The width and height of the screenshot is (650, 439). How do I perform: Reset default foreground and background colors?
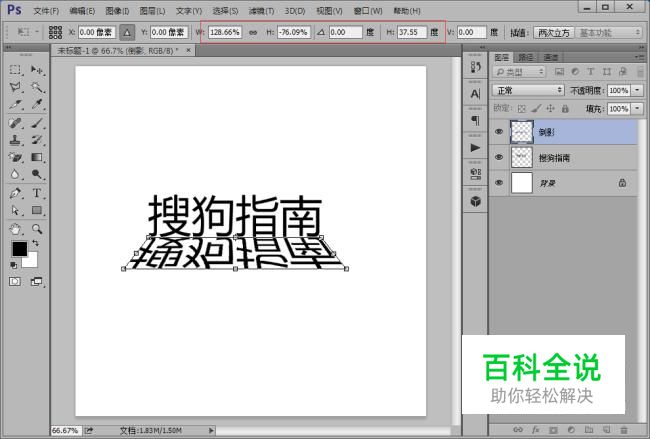[14, 265]
